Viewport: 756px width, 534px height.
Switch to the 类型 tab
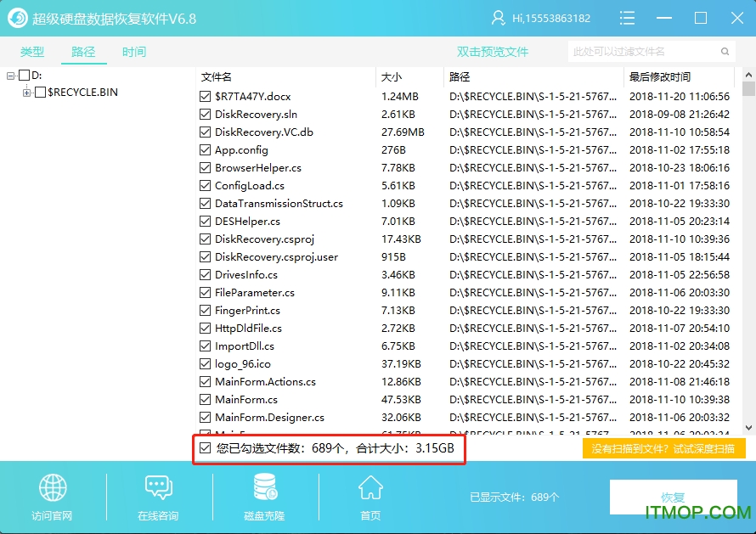coord(32,52)
